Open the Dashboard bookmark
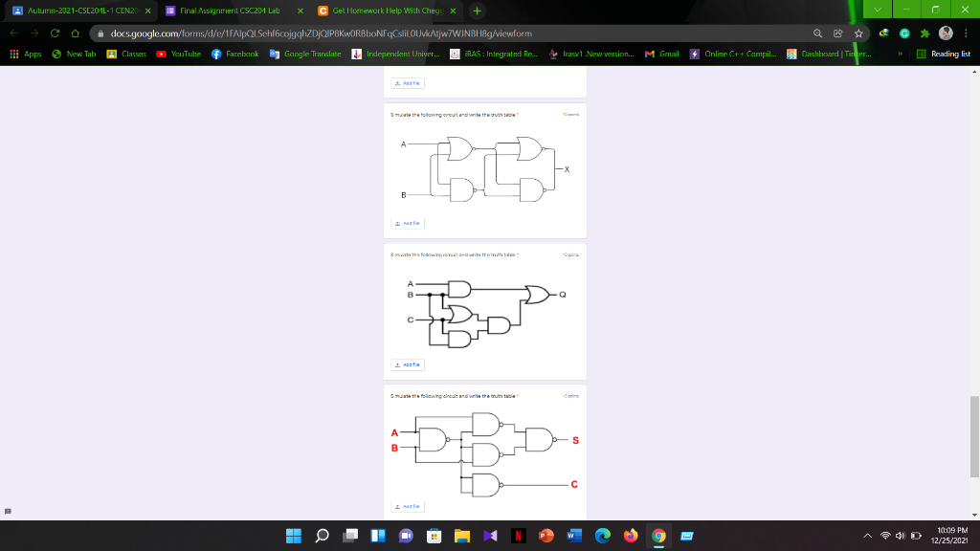The image size is (980, 551). (x=829, y=54)
